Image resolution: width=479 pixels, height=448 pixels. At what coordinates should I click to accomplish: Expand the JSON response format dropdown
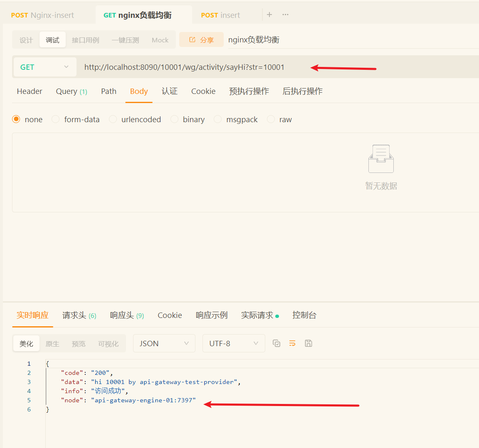[x=164, y=343]
